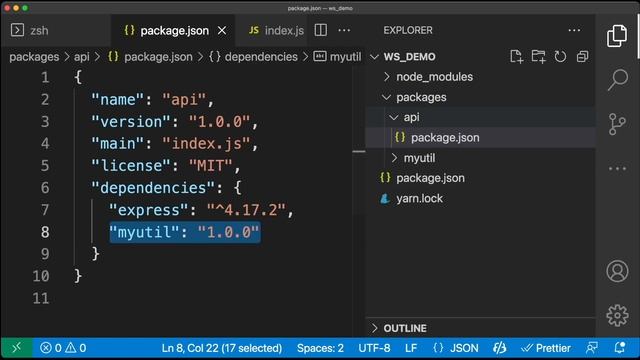Viewport: 640px width, 360px height.
Task: Click the "^4.17.2" version value
Action: coord(247,210)
